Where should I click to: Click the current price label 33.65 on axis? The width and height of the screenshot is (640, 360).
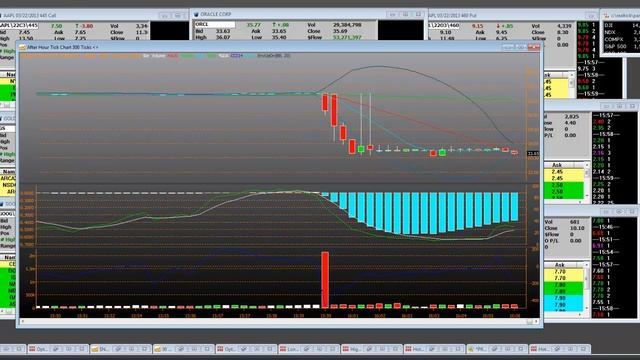point(533,153)
